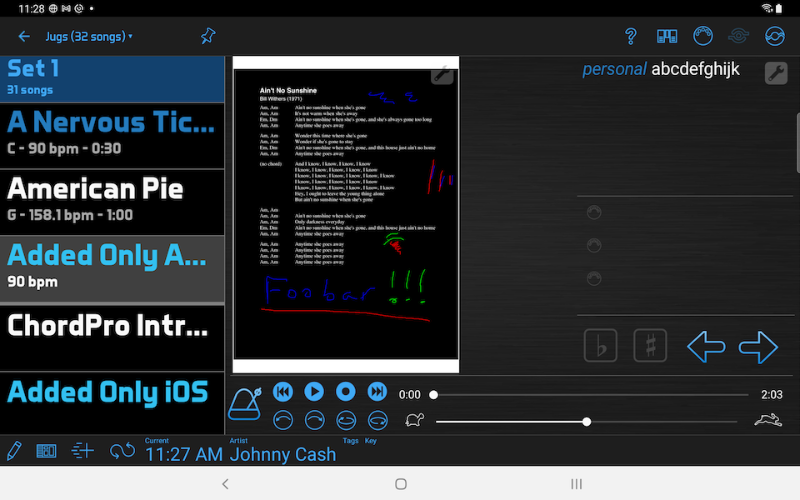Select the American Pie song
The width and height of the screenshot is (800, 500).
click(x=112, y=198)
